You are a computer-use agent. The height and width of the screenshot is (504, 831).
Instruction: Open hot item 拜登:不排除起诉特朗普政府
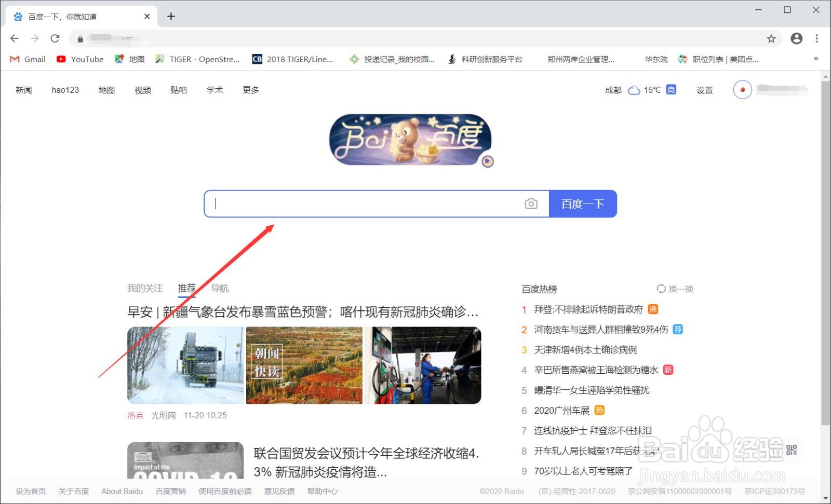click(588, 310)
